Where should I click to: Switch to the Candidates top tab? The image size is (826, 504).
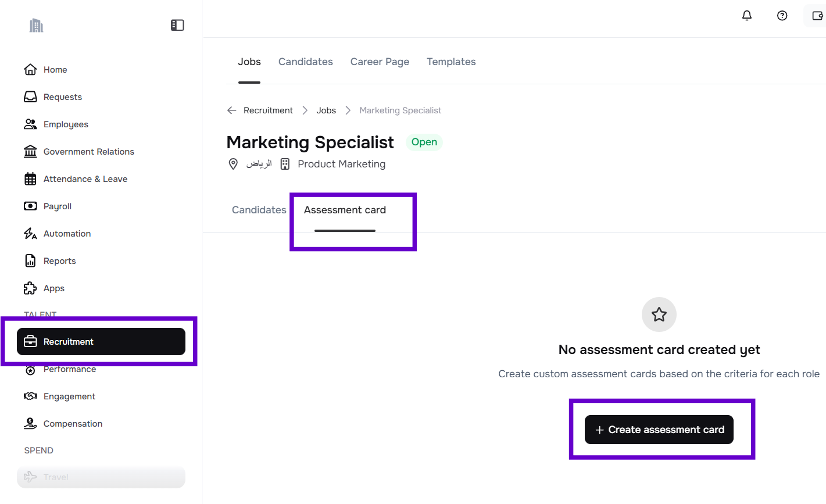(x=305, y=62)
